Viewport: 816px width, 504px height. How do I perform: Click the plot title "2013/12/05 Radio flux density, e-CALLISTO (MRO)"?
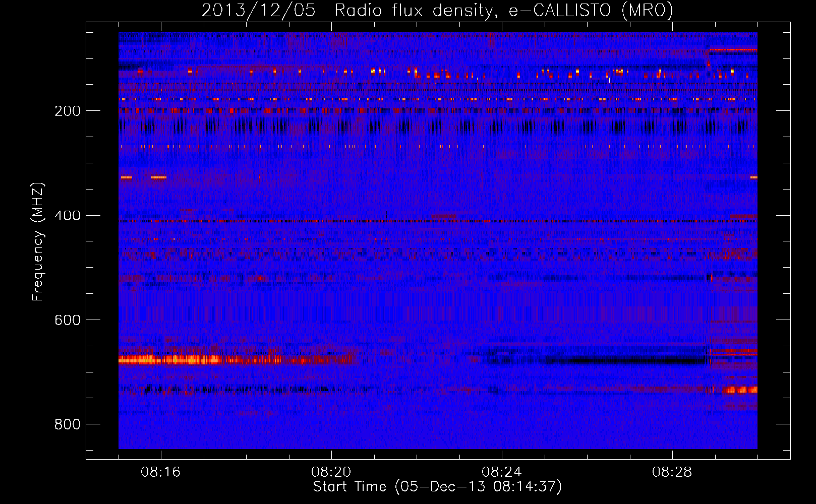[437, 11]
